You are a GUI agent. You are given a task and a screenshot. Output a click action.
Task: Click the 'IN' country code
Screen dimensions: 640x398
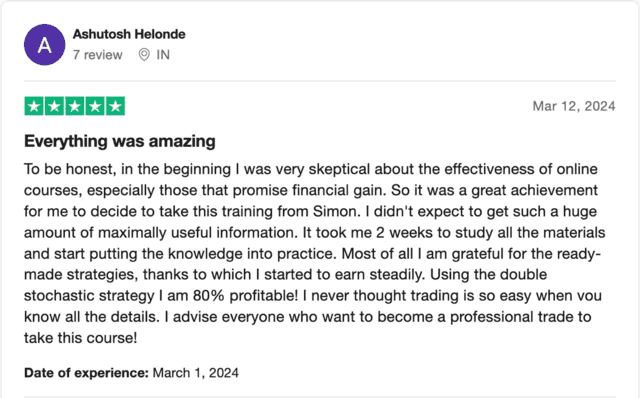[163, 55]
